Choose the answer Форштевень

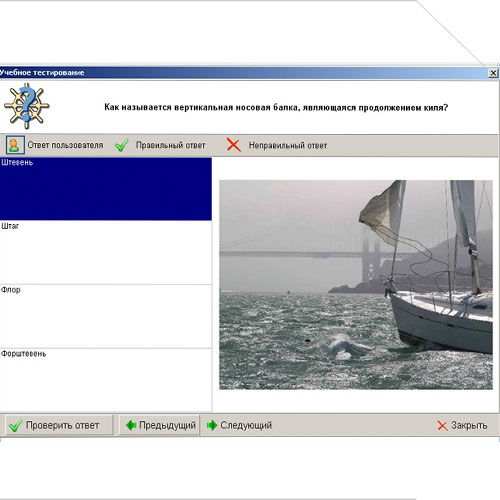[106, 380]
